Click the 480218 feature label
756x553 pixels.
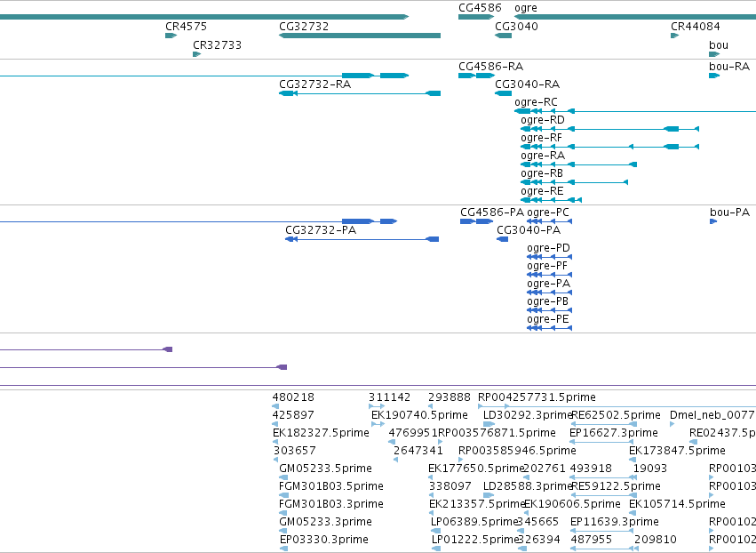click(x=293, y=397)
